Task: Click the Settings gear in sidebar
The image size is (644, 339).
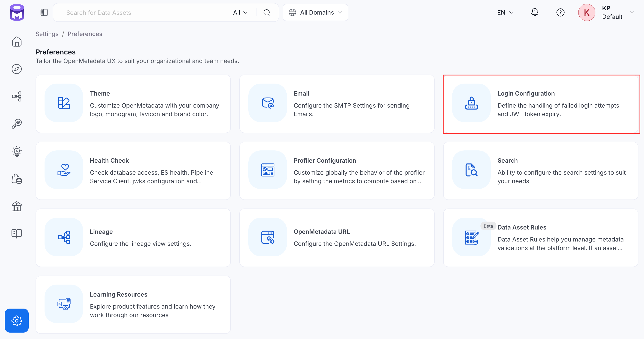Action: (17, 321)
